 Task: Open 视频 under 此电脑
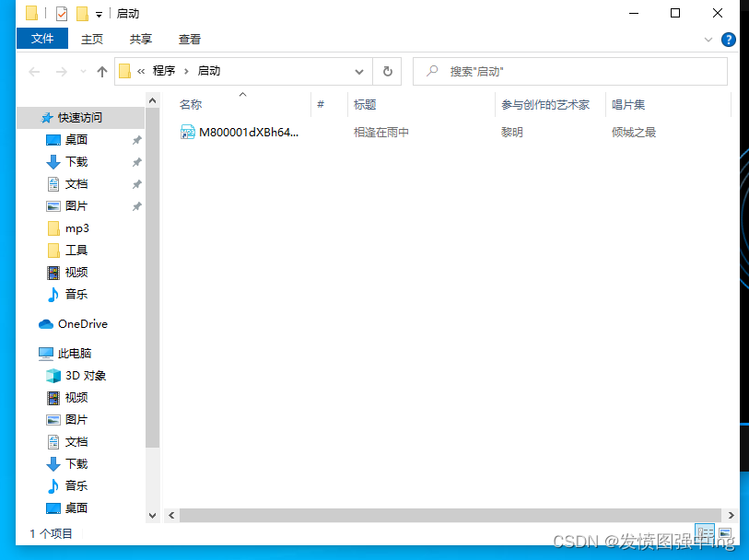tap(76, 397)
